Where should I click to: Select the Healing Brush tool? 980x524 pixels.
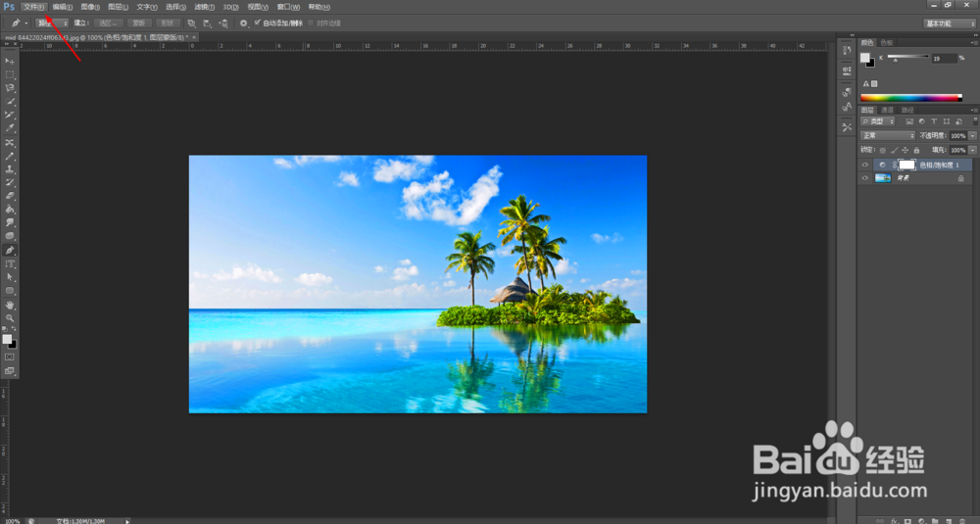(x=10, y=143)
